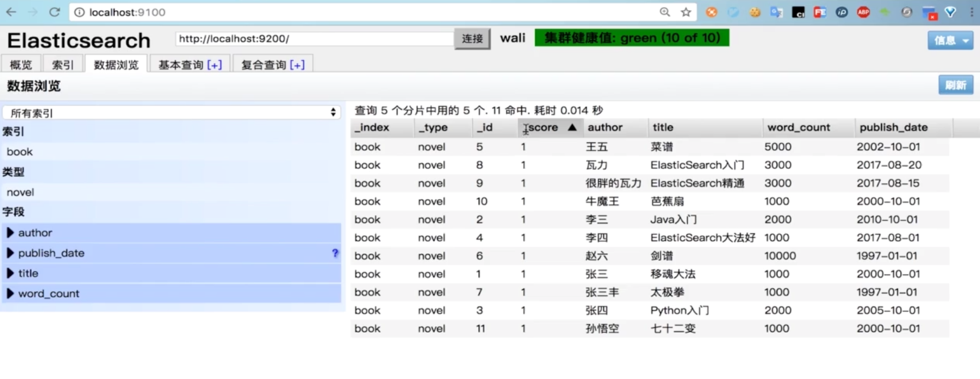The image size is (980, 379).
Task: Go back with the browser back arrow
Action: (11, 12)
